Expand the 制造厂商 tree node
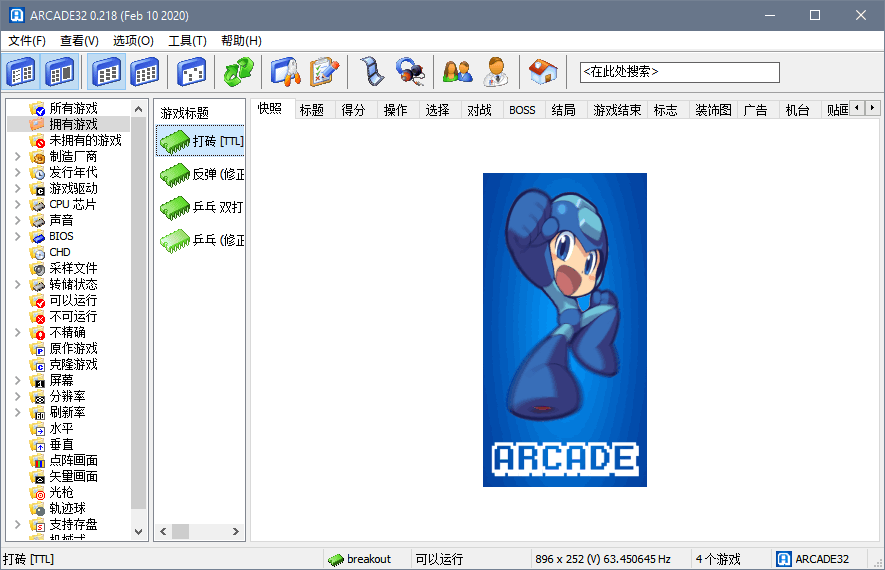The height and width of the screenshot is (570, 885). [17, 157]
